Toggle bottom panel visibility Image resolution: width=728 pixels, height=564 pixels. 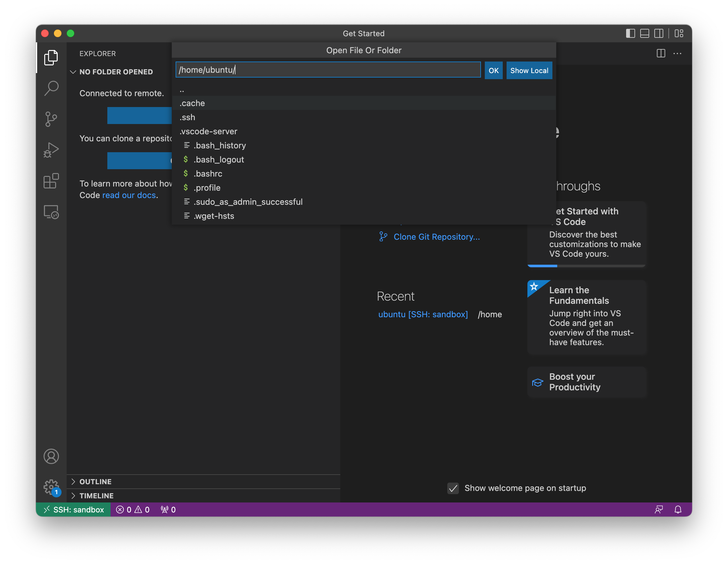pos(644,33)
